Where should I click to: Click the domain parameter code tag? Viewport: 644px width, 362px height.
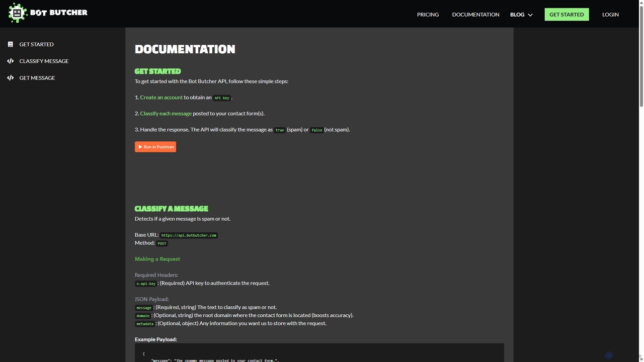(x=143, y=316)
